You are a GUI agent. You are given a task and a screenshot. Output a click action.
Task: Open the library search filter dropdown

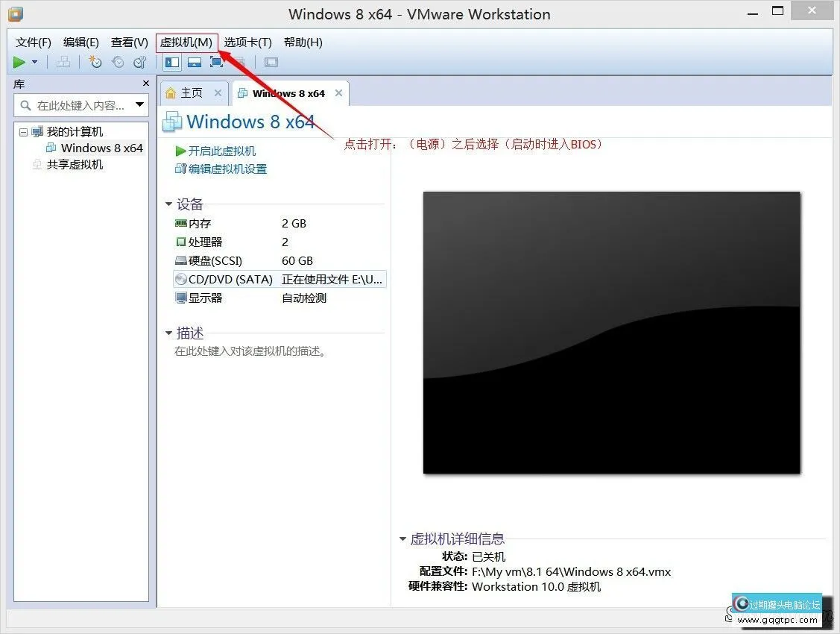pyautogui.click(x=139, y=105)
